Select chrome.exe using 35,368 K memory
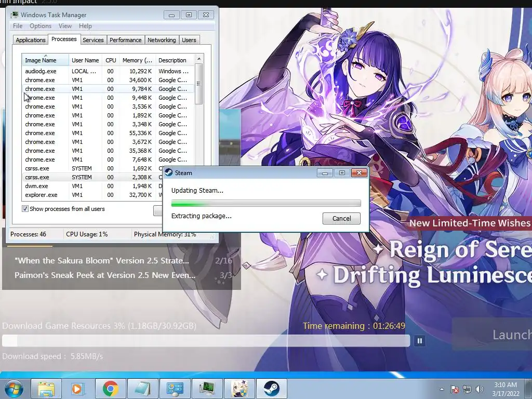532x399 pixels. (108, 151)
